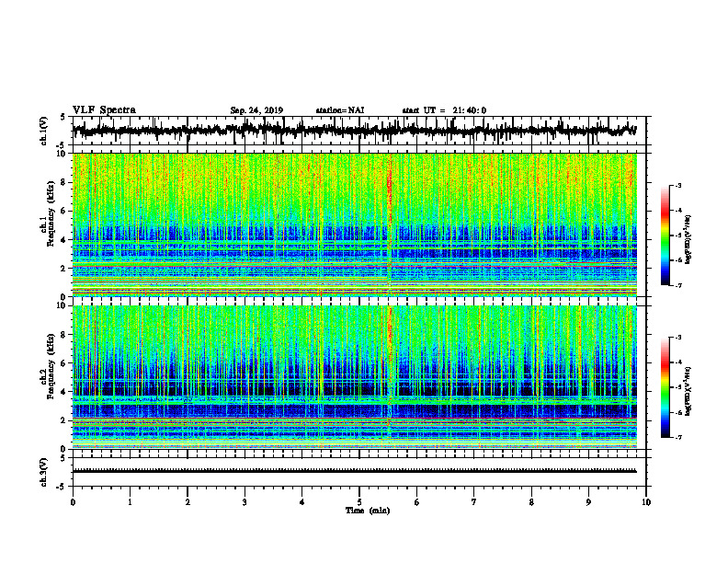Screen dimensions: 728x563
Task: Click the "10" time axis tick label
Action: click(646, 502)
